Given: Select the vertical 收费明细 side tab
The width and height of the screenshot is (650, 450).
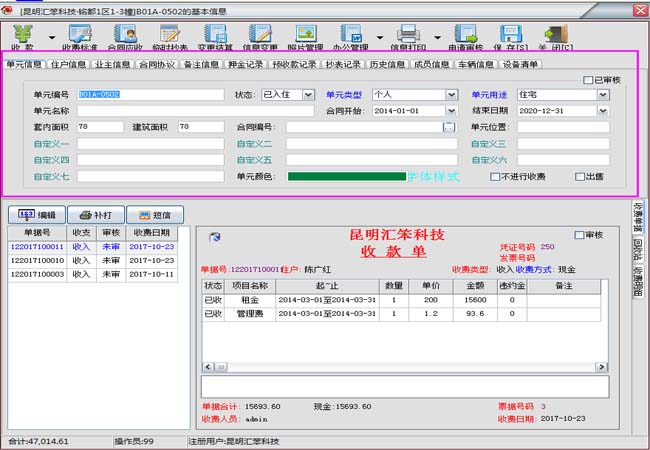Looking at the screenshot, I should (638, 282).
